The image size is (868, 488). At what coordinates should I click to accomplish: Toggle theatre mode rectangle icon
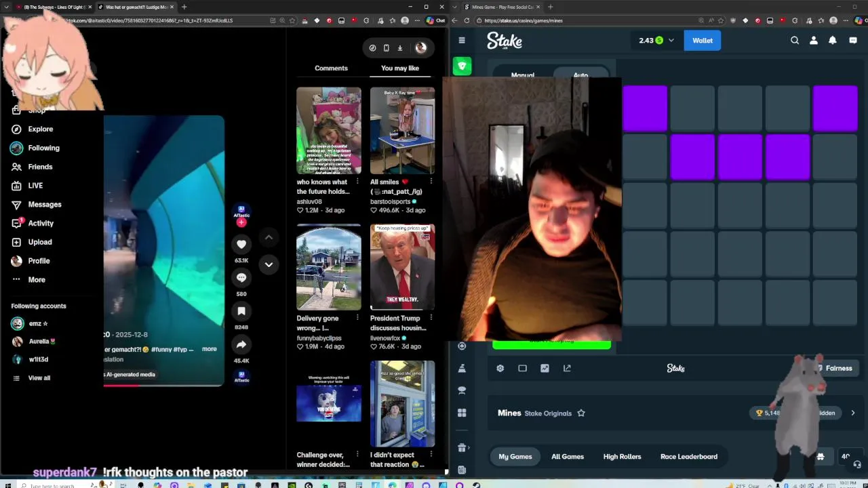522,368
